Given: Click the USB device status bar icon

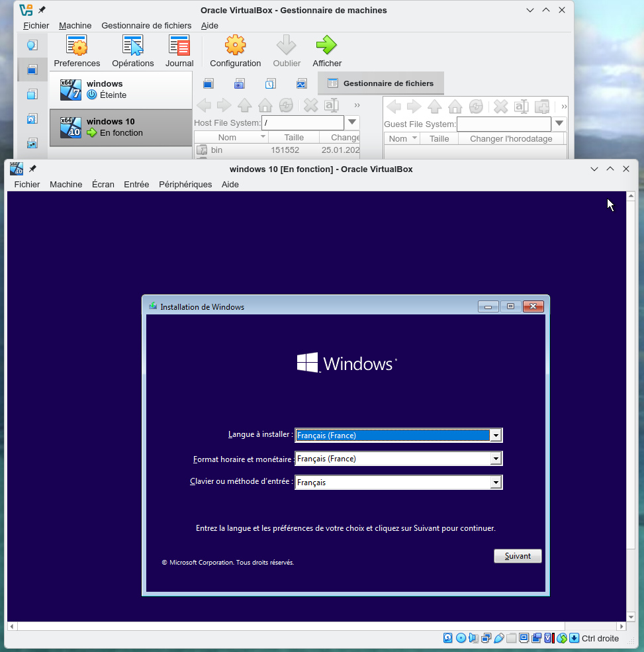Looking at the screenshot, I should point(499,638).
